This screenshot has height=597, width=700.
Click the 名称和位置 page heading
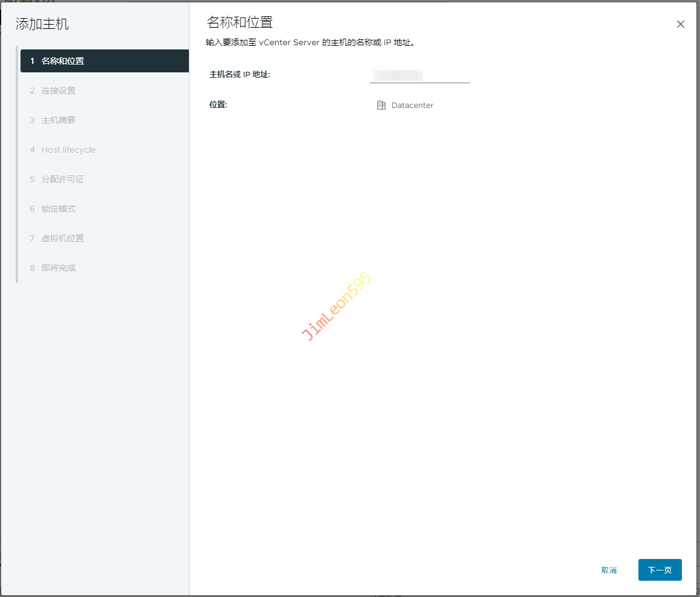tap(240, 23)
